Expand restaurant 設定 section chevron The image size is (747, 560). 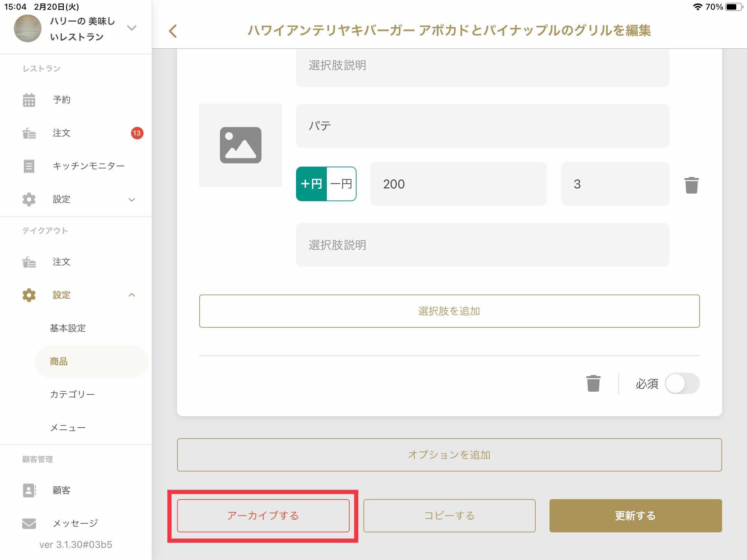click(x=132, y=200)
